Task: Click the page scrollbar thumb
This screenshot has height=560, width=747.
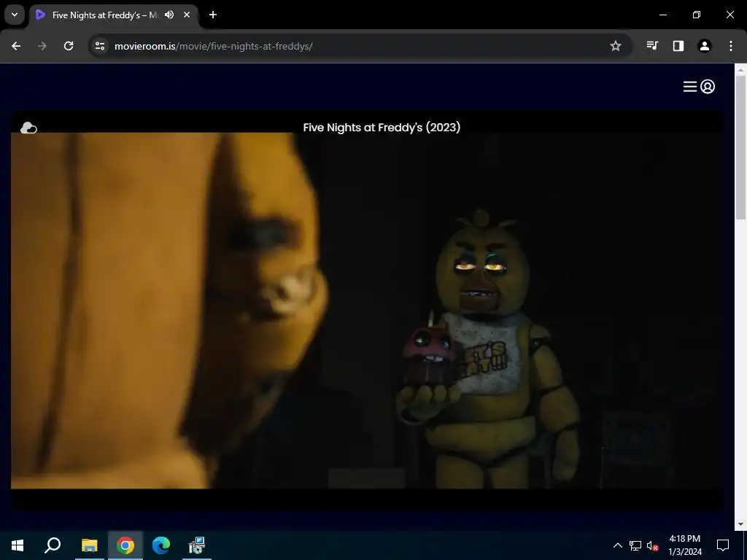Action: [x=741, y=147]
